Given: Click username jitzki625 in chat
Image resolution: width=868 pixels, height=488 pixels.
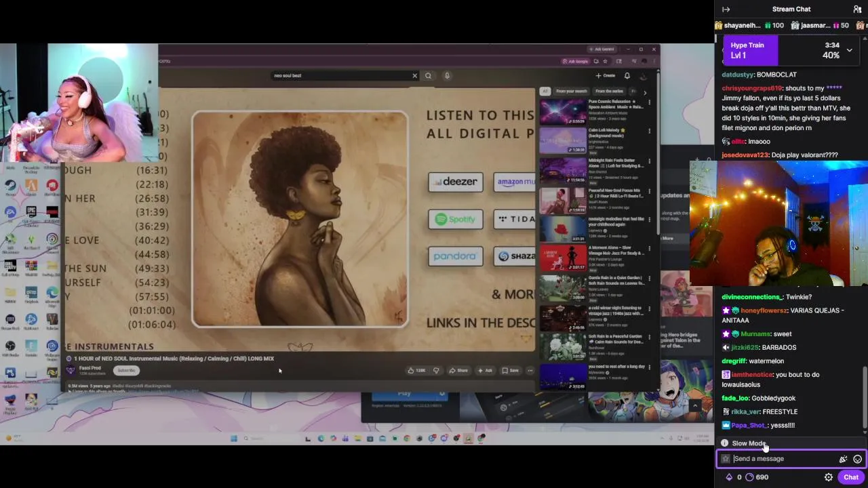Looking at the screenshot, I should (x=745, y=348).
